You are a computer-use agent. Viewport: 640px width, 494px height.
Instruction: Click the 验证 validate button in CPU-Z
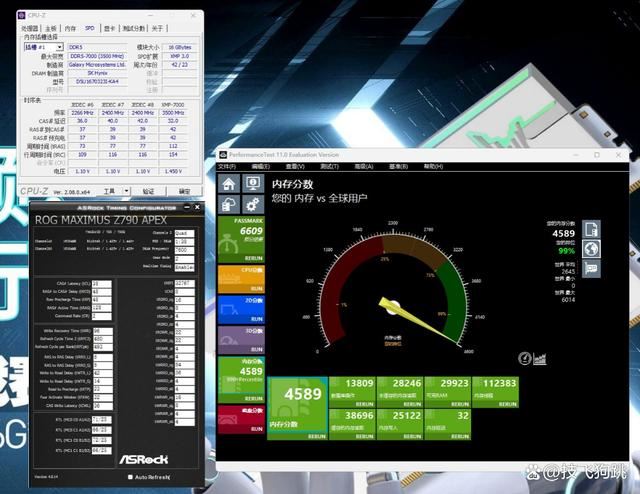pos(148,191)
